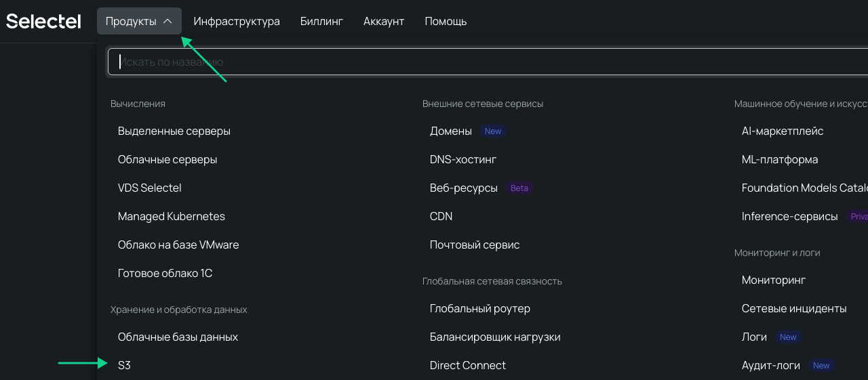Open DNS-хостинг

[x=463, y=159]
